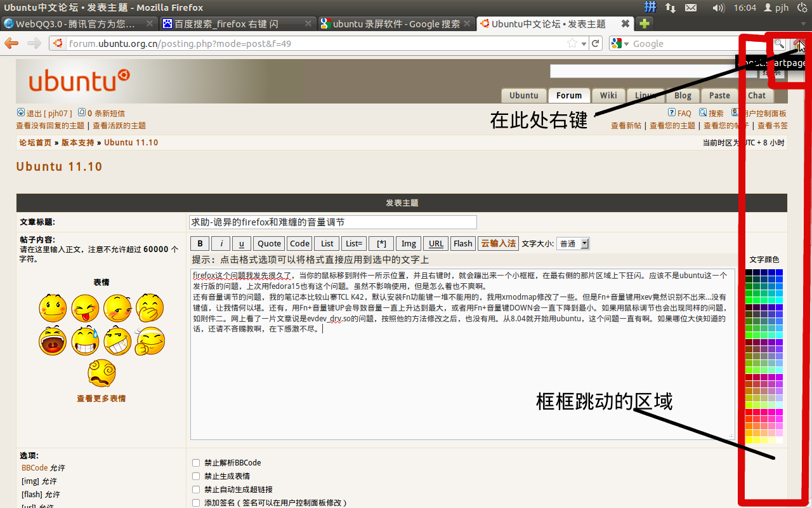This screenshot has height=508, width=812.
Task: Click the Ubuntu logo in the forum header
Action: (79, 81)
